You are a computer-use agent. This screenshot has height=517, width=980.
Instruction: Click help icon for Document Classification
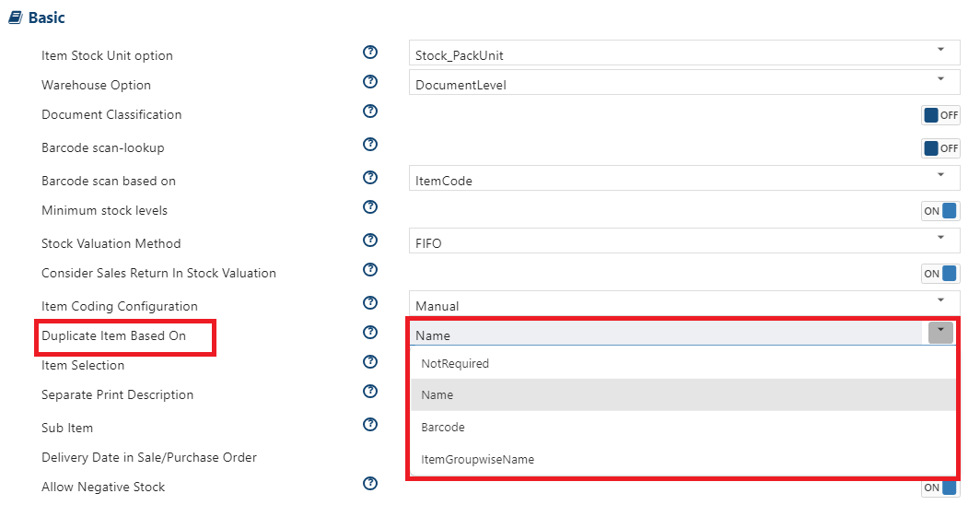coord(370,111)
